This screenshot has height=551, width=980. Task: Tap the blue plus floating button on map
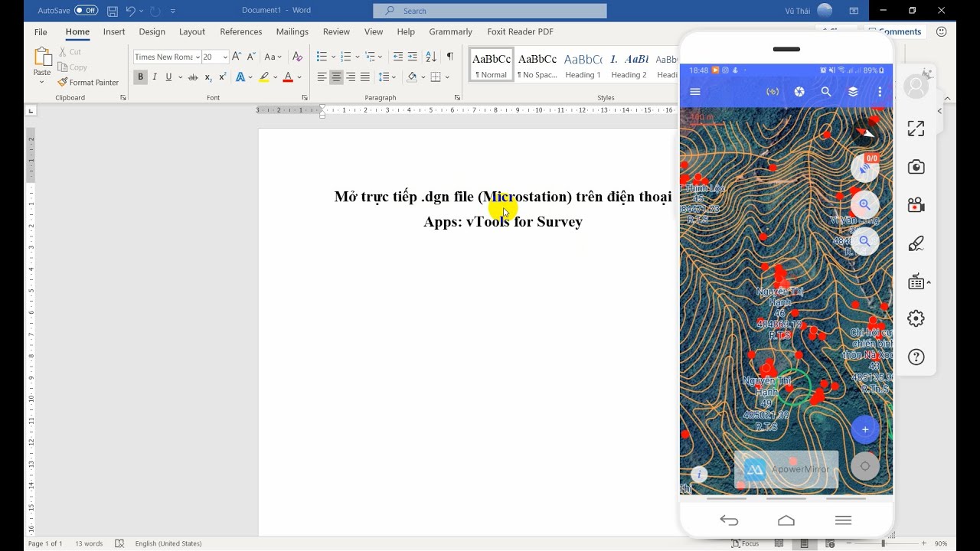[x=864, y=429]
